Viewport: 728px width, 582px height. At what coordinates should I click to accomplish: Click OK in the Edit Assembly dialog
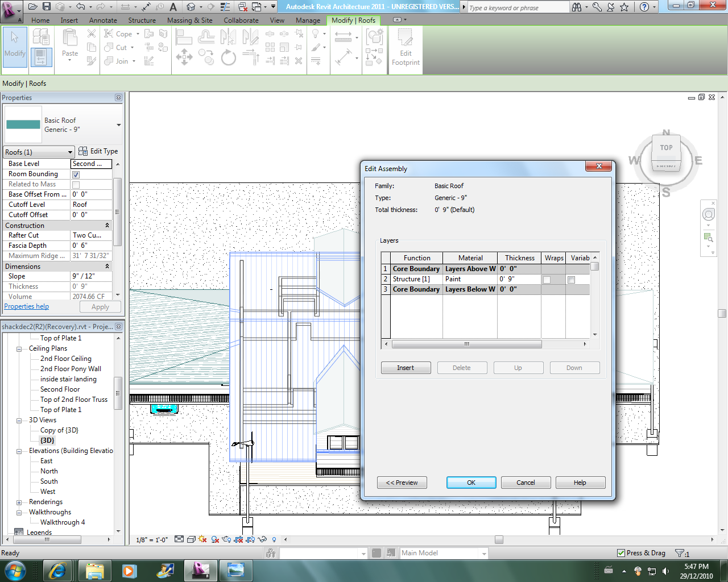click(471, 483)
